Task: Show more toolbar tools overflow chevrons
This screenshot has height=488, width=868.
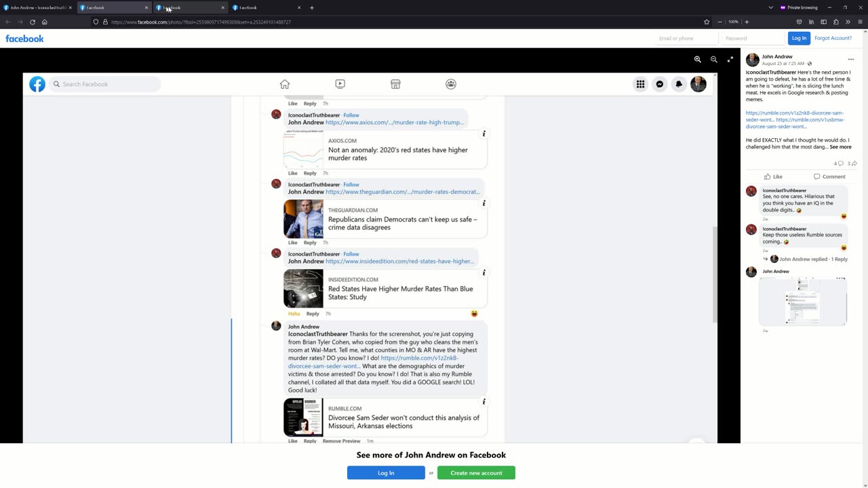Action: tap(848, 22)
